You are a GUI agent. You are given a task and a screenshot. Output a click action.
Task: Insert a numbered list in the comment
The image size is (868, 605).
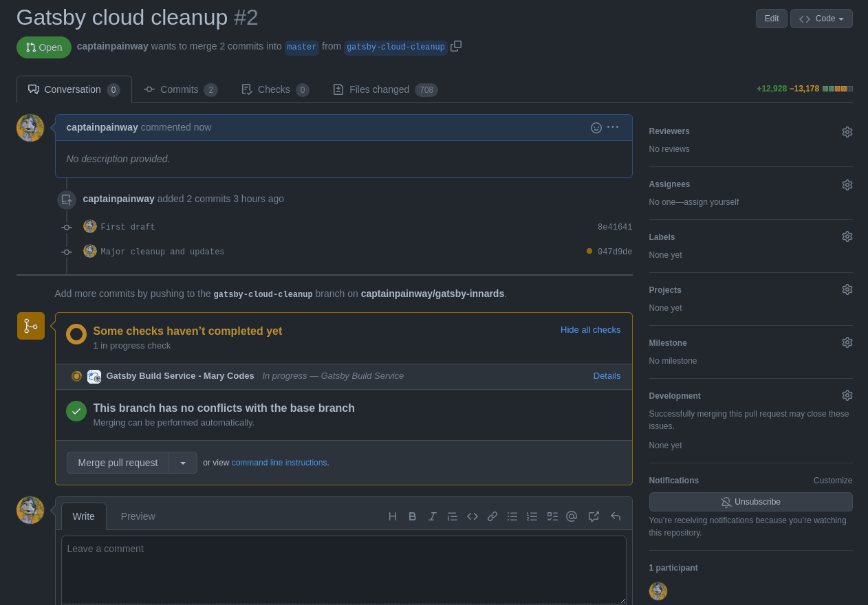tap(532, 516)
